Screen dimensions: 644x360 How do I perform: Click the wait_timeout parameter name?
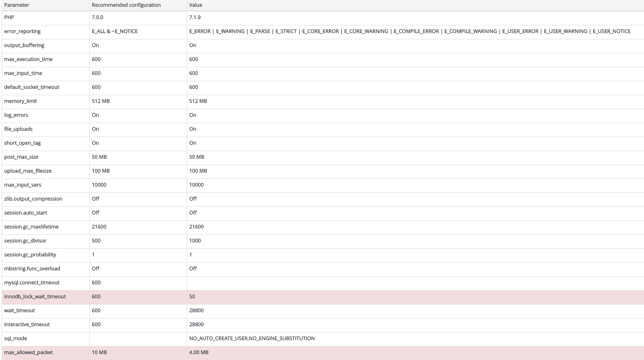pyautogui.click(x=19, y=311)
